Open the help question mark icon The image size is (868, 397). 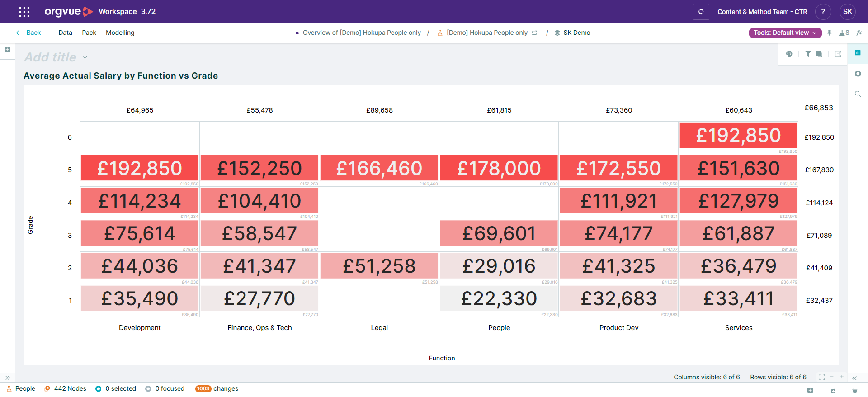pyautogui.click(x=823, y=12)
